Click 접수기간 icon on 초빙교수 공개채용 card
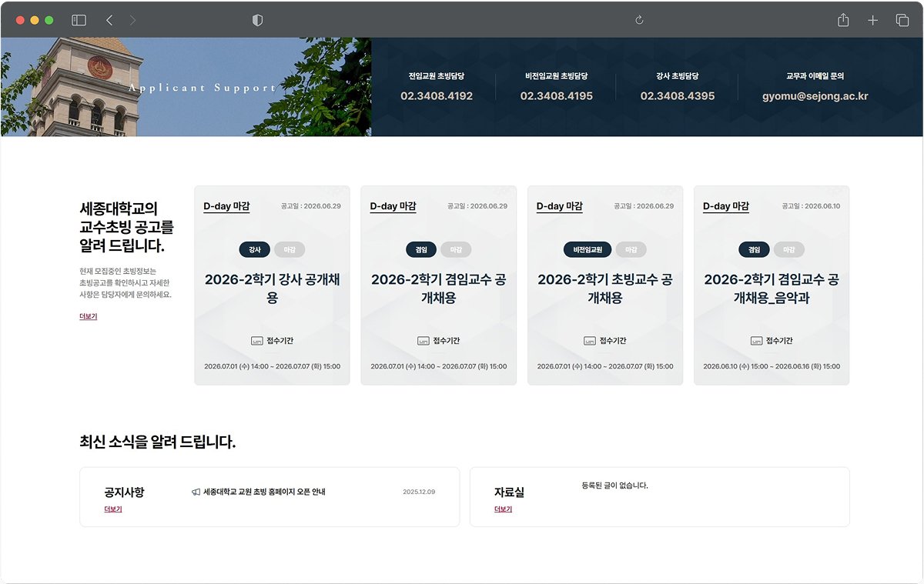This screenshot has width=924, height=584. point(590,341)
